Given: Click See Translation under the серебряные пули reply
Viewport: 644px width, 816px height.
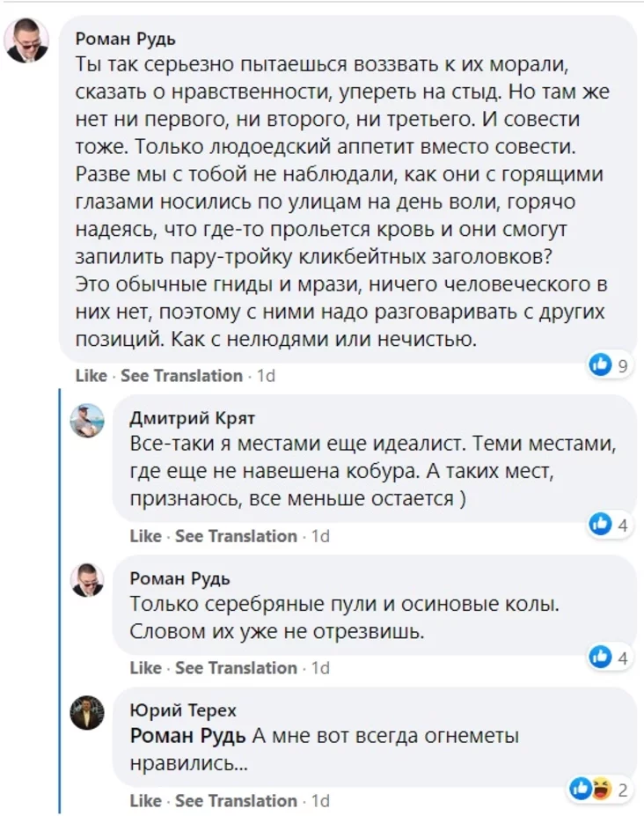Looking at the screenshot, I should (236, 668).
